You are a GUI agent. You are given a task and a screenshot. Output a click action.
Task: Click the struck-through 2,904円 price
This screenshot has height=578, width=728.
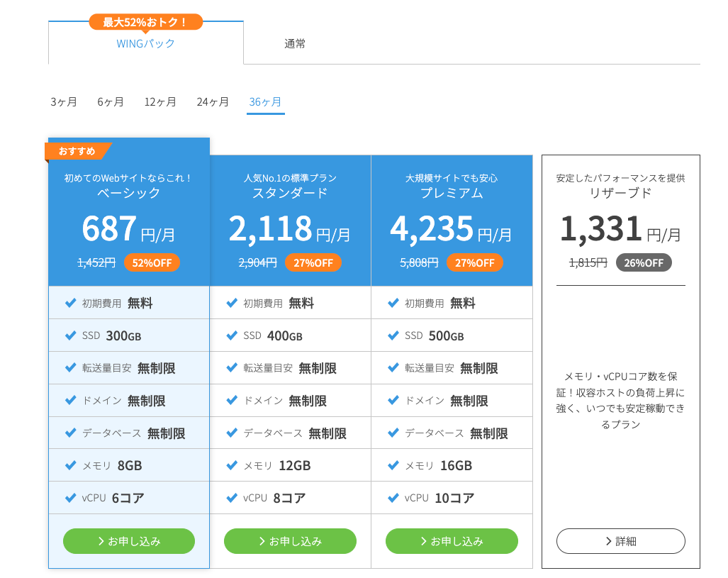[258, 263]
